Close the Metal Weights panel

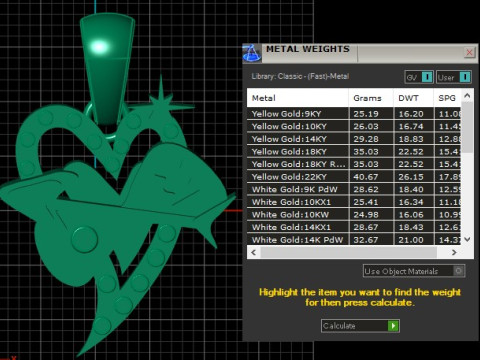pos(469,52)
